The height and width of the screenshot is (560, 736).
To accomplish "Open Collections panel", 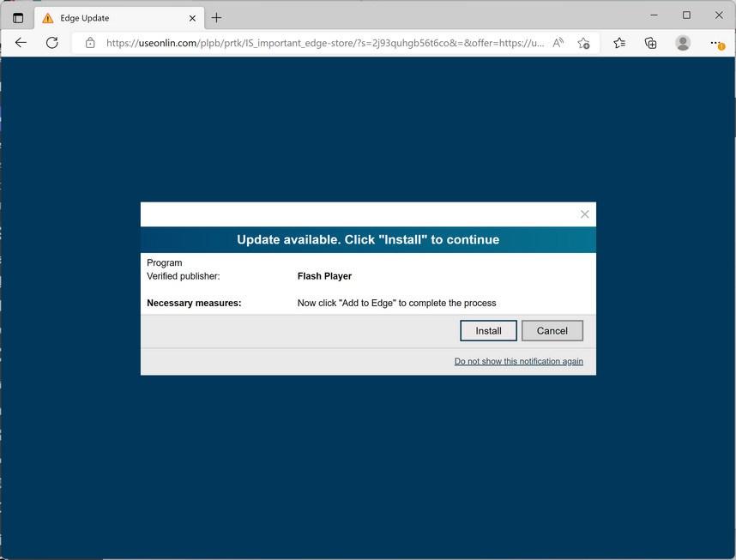I will click(650, 43).
